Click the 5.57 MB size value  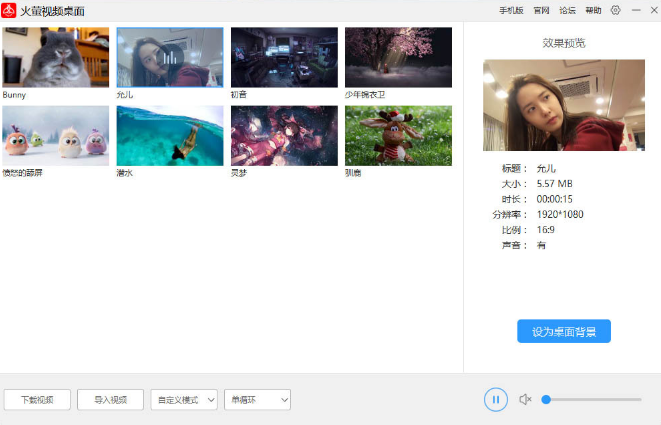554,184
